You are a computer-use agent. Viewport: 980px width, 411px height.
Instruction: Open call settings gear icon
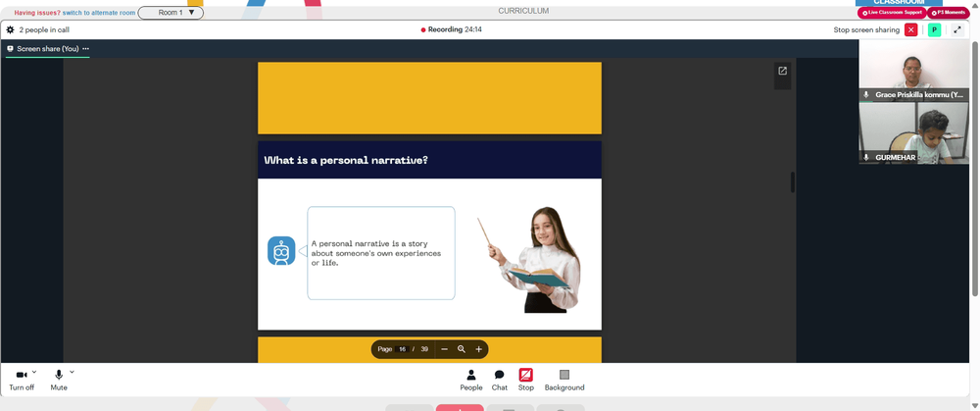(10, 30)
